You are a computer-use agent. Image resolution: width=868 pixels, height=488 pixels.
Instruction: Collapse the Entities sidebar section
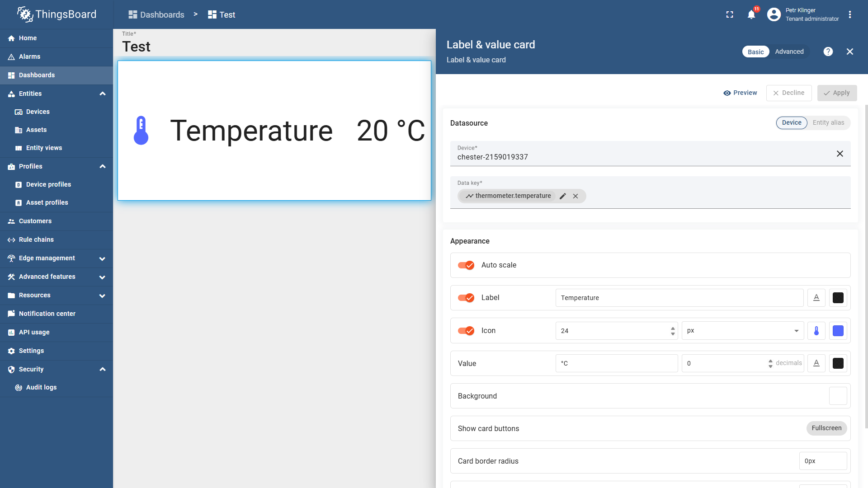click(x=103, y=94)
